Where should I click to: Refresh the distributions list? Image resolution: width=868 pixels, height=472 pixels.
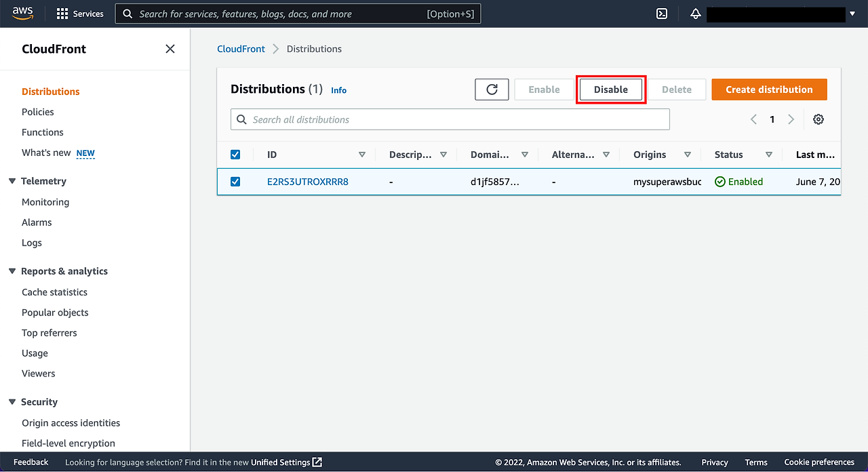tap(492, 89)
